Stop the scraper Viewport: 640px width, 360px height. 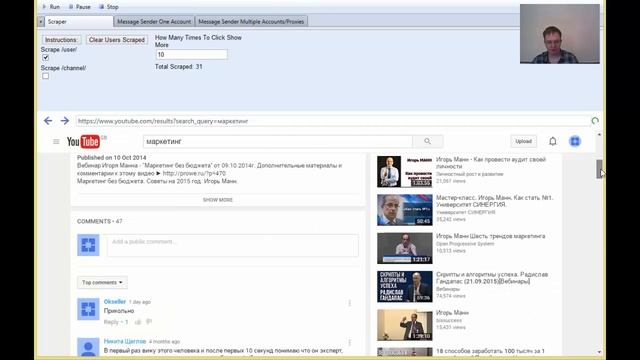109,7
